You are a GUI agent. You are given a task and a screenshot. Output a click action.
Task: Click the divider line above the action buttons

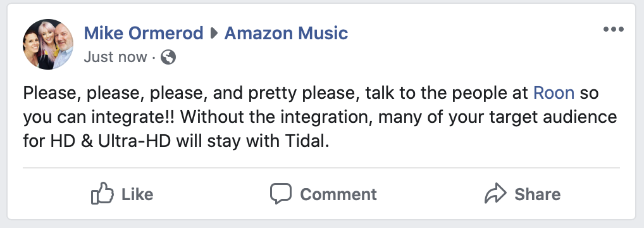321,168
